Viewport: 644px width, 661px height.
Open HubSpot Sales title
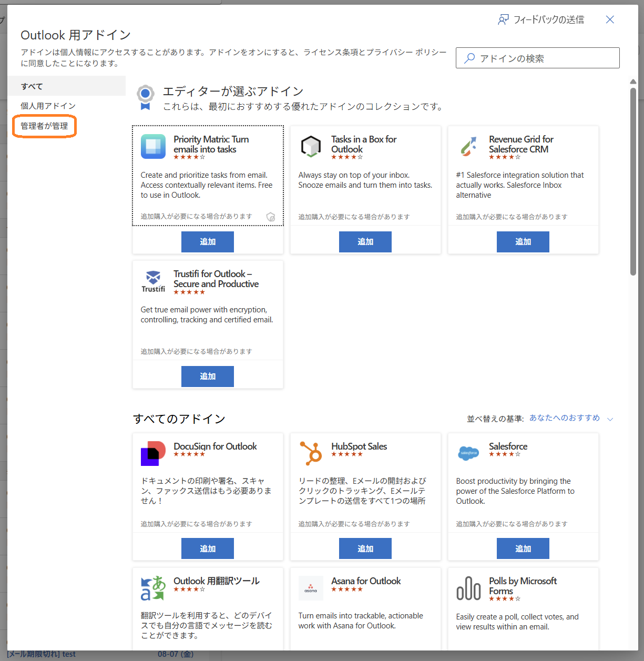click(359, 446)
